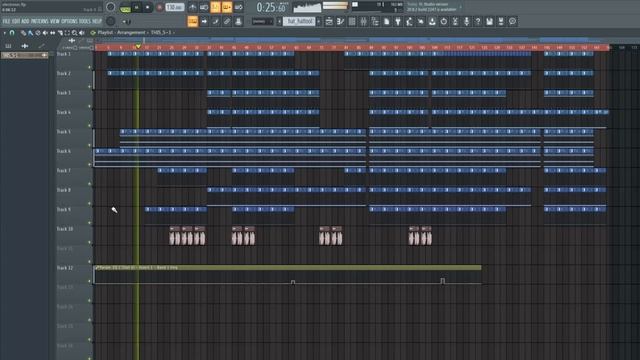
Task: Open the Browser view icon
Action: pyautogui.click(x=375, y=21)
